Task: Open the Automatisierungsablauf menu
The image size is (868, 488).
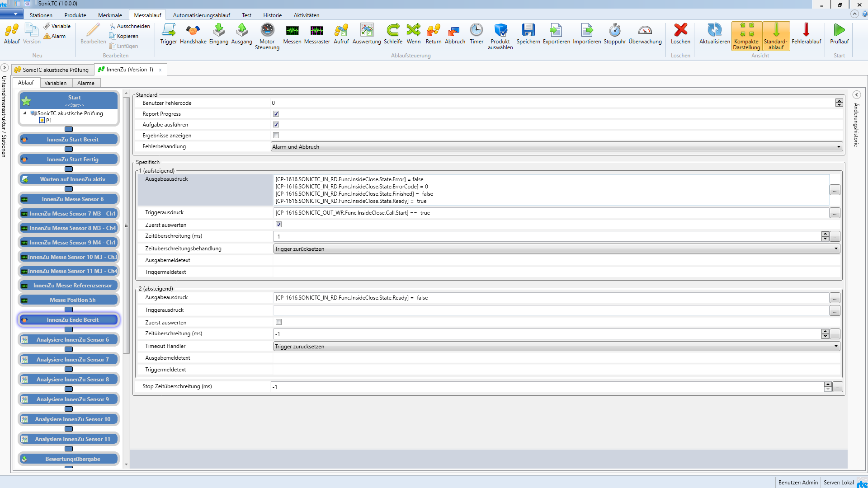Action: coord(201,15)
